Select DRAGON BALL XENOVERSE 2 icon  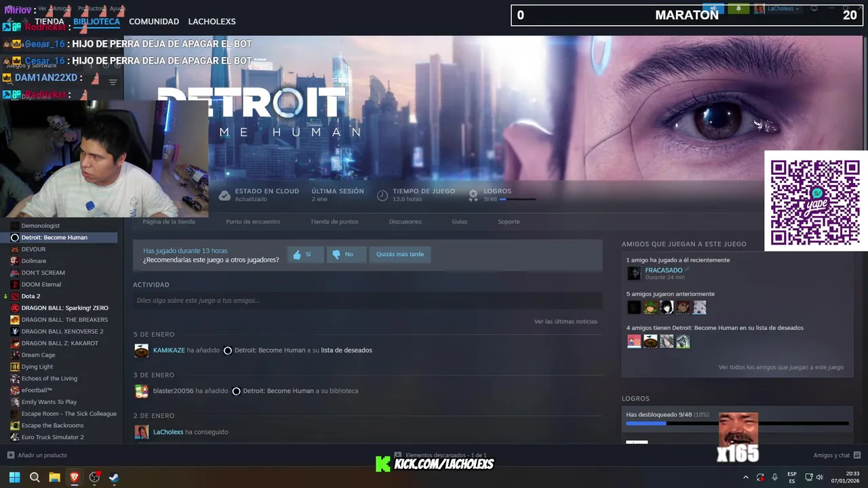[x=15, y=331]
